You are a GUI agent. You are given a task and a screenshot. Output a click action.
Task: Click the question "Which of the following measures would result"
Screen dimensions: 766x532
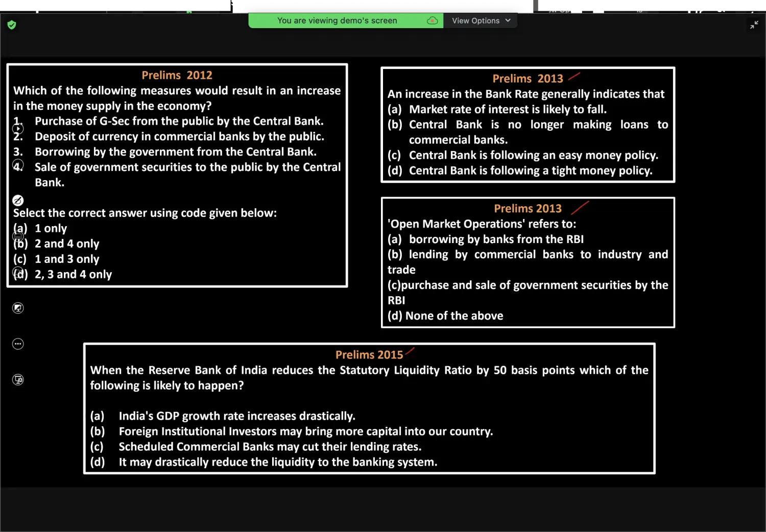[177, 98]
